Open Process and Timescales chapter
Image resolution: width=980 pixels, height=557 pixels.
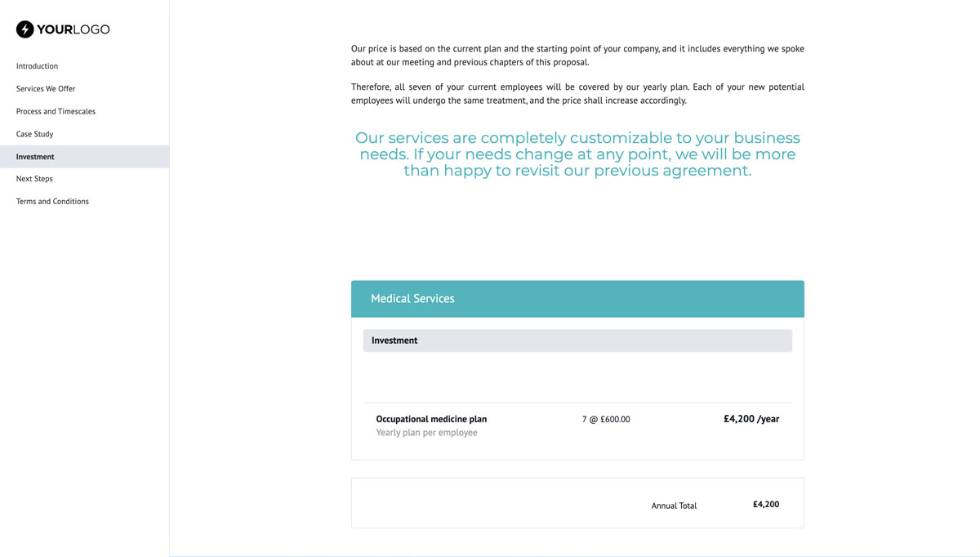coord(55,111)
